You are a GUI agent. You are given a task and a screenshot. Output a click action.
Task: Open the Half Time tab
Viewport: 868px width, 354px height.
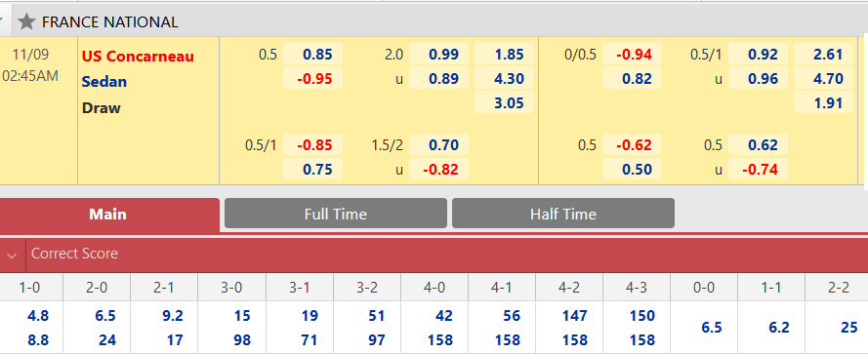click(563, 214)
